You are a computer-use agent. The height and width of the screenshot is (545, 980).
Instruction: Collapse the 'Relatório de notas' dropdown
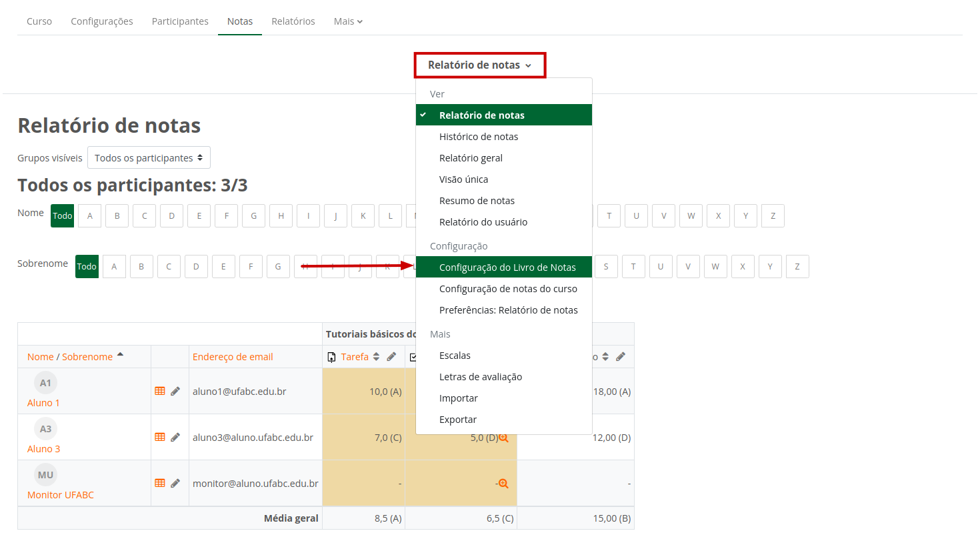(479, 65)
